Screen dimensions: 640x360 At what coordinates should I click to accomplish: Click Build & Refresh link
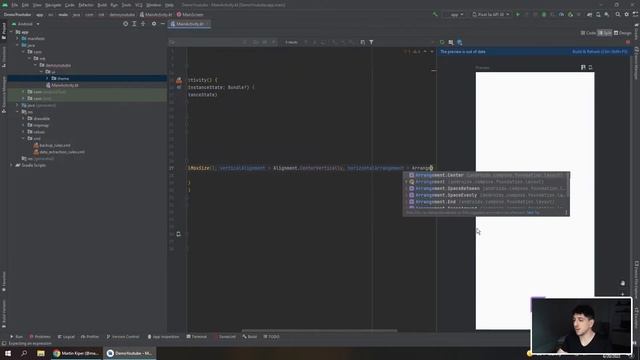coord(600,52)
